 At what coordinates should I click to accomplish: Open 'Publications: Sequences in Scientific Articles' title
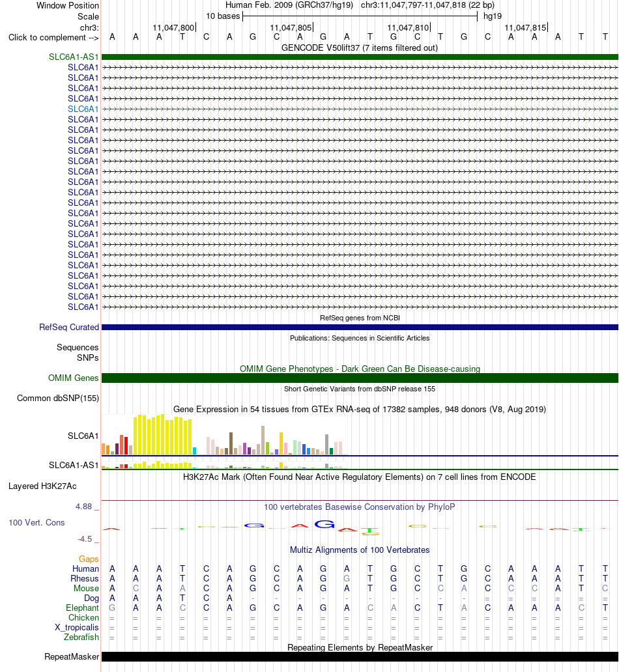360,338
